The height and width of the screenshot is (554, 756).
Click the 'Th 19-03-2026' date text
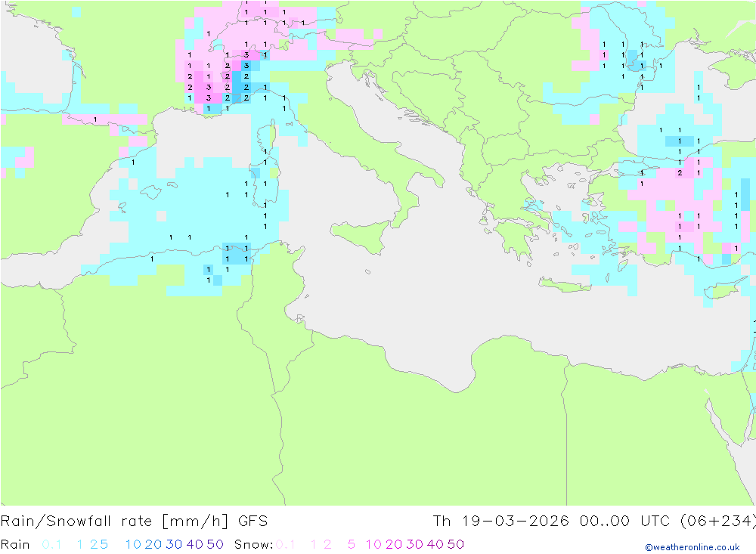pos(500,522)
